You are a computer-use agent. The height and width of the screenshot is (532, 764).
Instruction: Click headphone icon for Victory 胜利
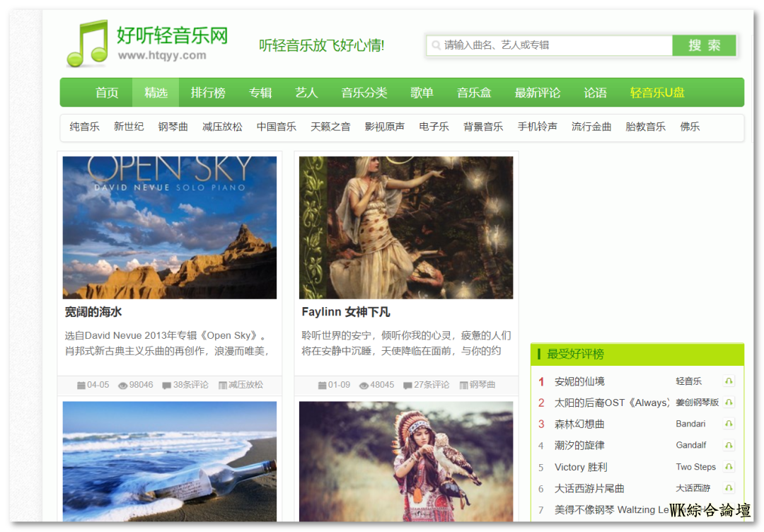729,467
